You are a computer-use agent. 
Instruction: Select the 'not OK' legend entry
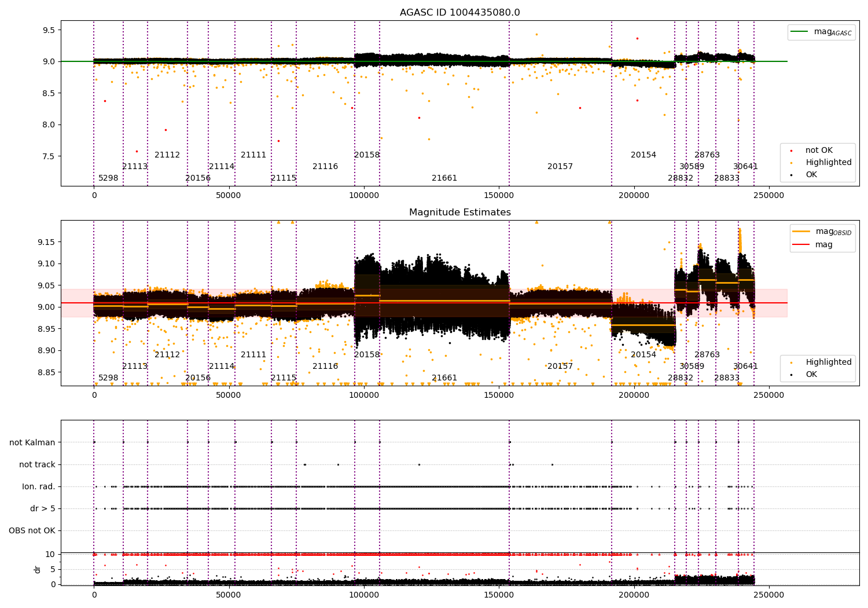point(819,151)
